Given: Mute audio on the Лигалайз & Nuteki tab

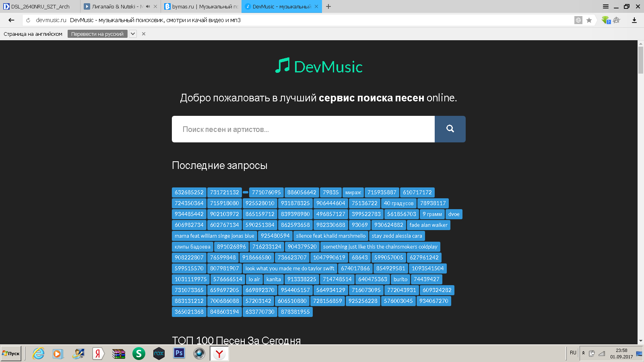Looking at the screenshot, I should click(x=148, y=6).
